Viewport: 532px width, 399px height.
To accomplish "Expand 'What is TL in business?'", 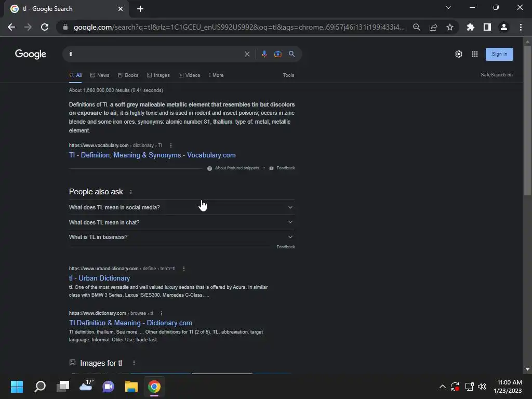I will click(x=181, y=237).
